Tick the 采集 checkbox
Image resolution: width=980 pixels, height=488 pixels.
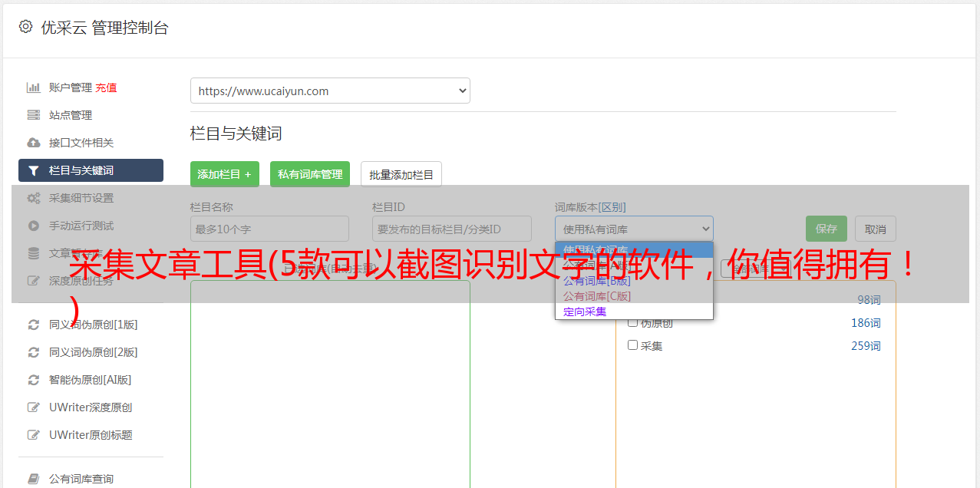point(633,345)
